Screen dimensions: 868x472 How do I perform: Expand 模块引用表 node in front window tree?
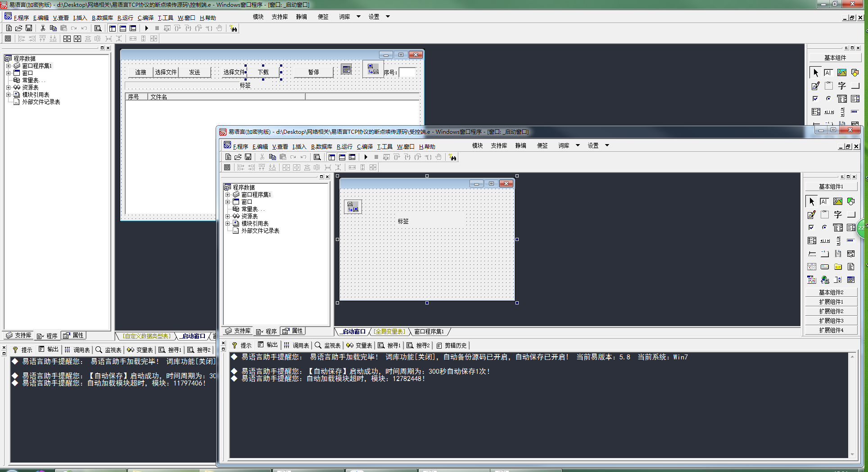[228, 223]
